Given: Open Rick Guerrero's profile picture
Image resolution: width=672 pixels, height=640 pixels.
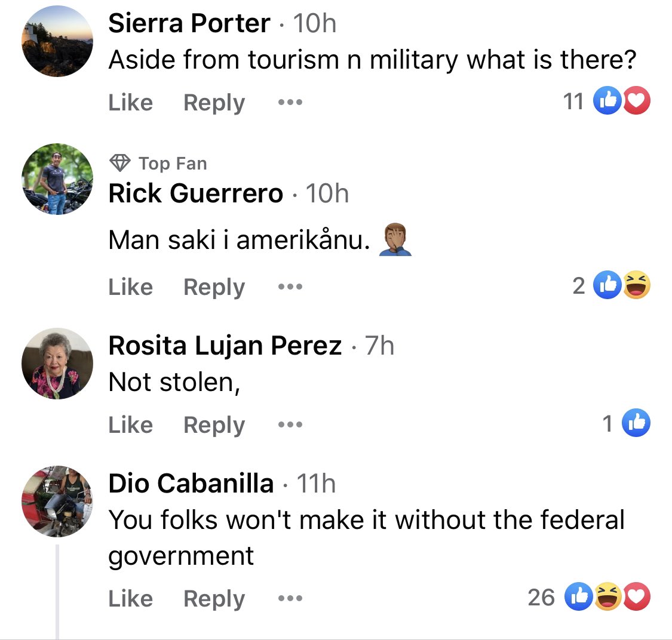Looking at the screenshot, I should tap(57, 179).
